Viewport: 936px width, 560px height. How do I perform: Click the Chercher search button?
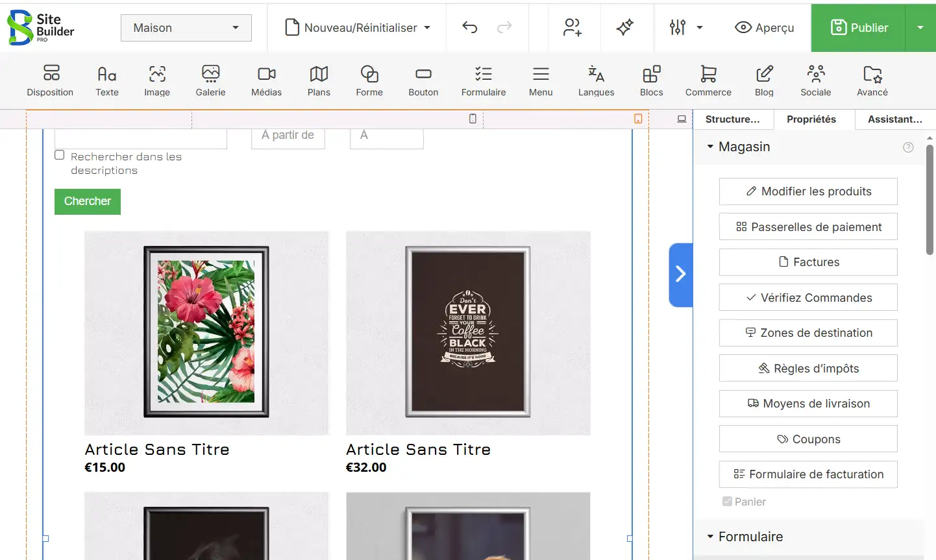point(88,201)
